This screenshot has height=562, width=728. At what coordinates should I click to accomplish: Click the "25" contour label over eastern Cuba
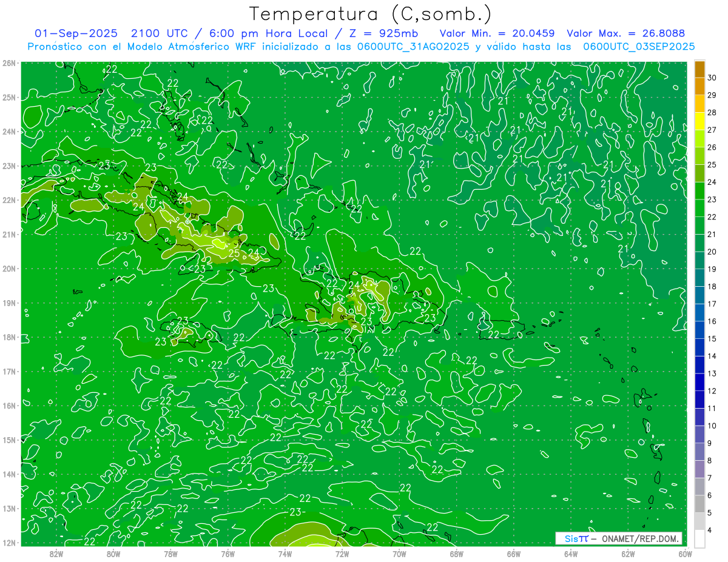[233, 254]
